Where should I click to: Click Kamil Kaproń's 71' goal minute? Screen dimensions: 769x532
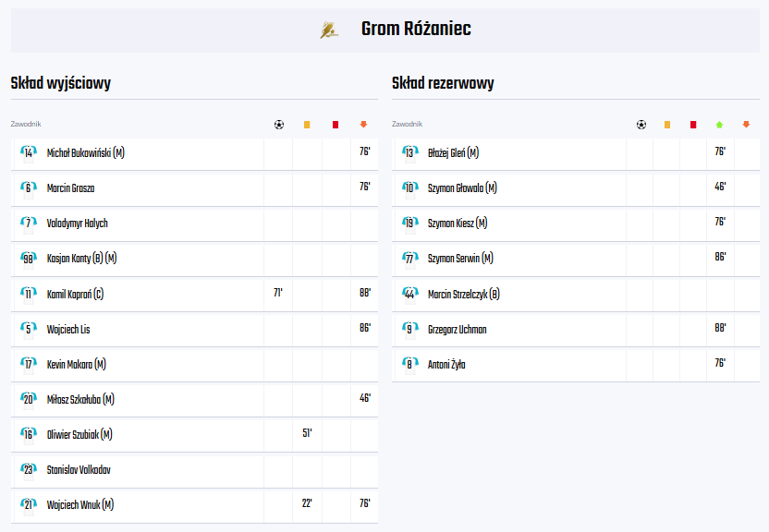278,293
